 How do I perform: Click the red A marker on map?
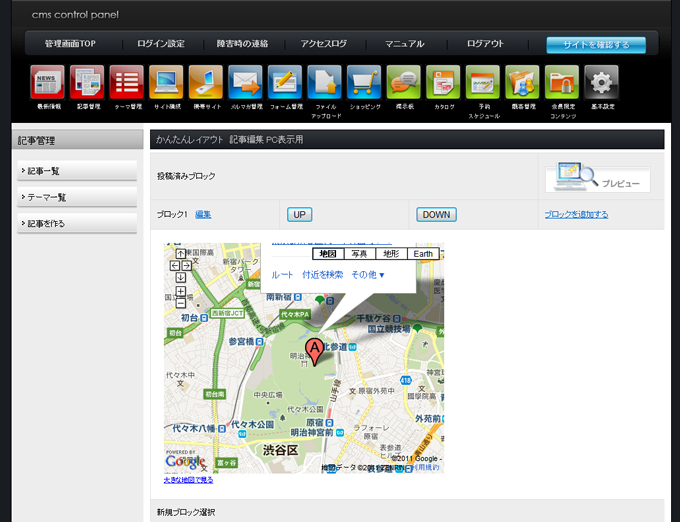click(314, 349)
